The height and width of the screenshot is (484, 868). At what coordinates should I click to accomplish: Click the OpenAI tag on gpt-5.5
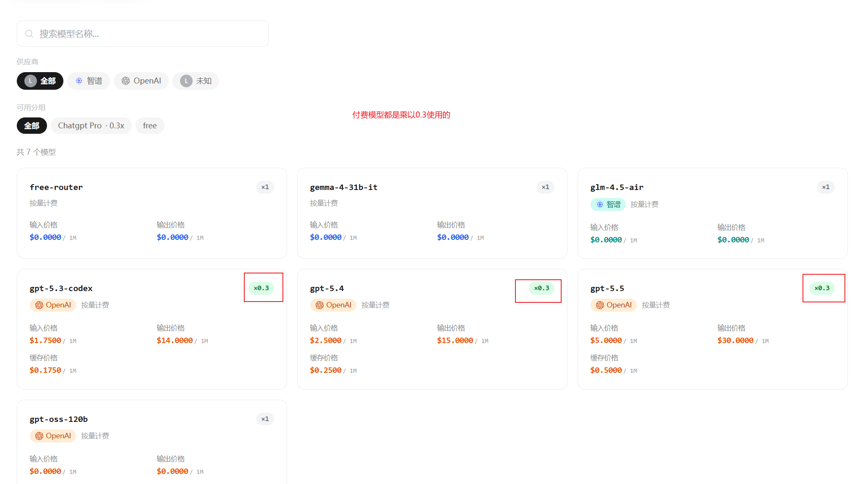(614, 305)
